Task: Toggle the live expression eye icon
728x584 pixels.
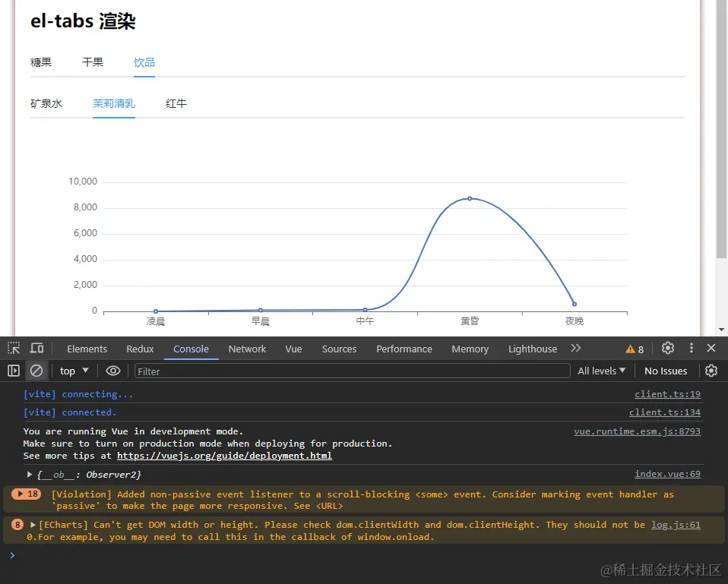Action: point(113,371)
